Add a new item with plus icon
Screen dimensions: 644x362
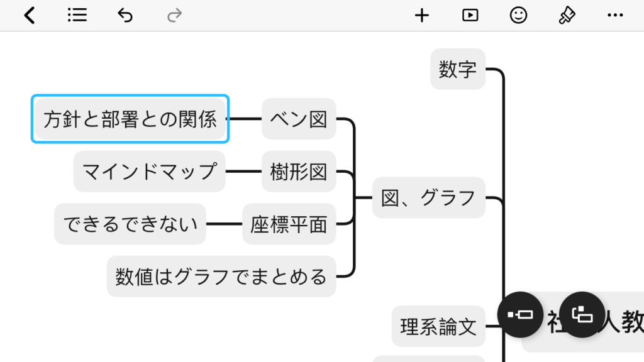click(422, 16)
